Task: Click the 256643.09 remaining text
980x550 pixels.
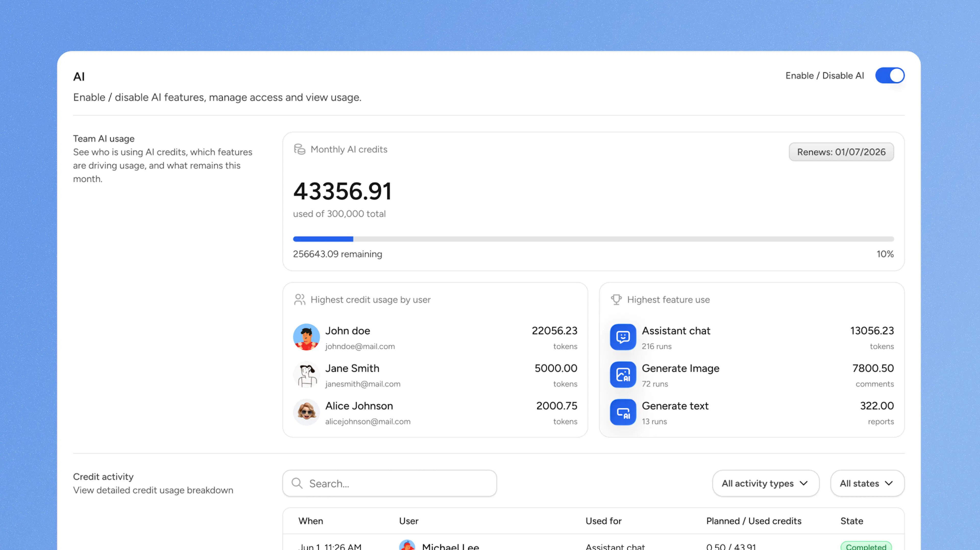Action: 337,254
